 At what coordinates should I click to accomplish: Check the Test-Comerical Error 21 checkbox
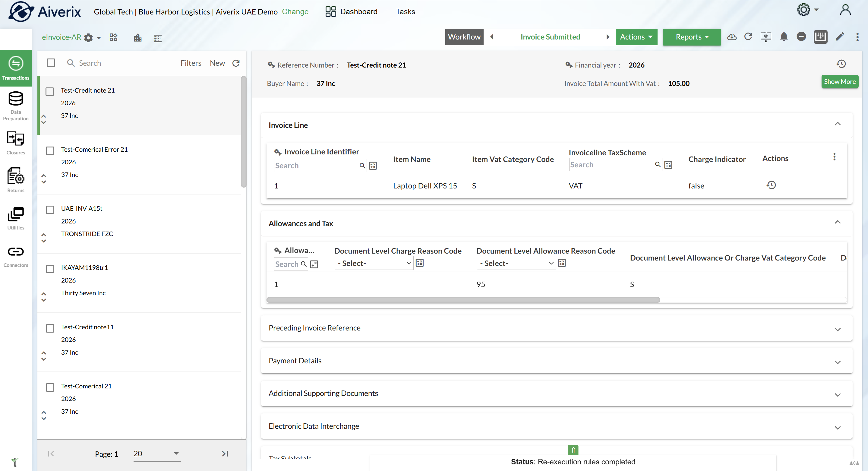[x=50, y=150]
